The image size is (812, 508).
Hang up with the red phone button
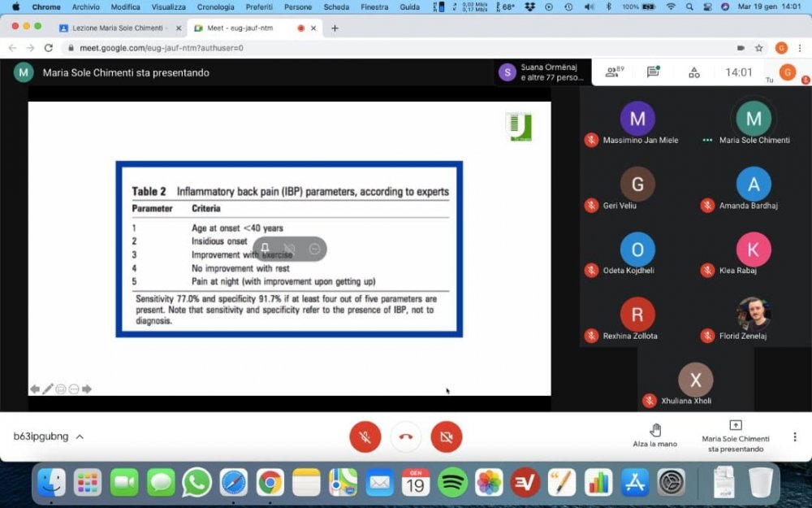pyautogui.click(x=405, y=437)
